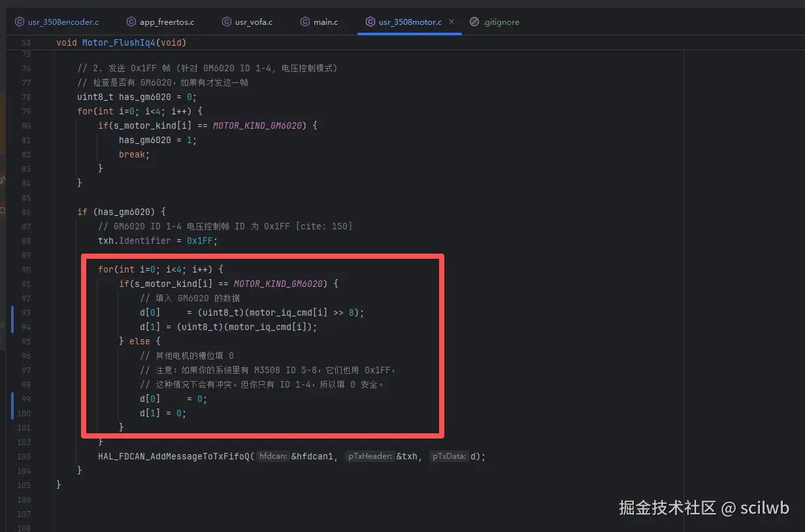This screenshot has width=805, height=532.
Task: Click the 0x1FF value on line 88
Action: (200, 241)
